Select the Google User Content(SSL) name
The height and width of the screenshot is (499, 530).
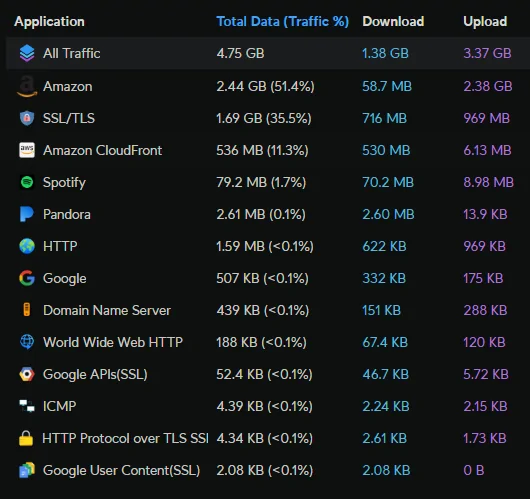[121, 471]
